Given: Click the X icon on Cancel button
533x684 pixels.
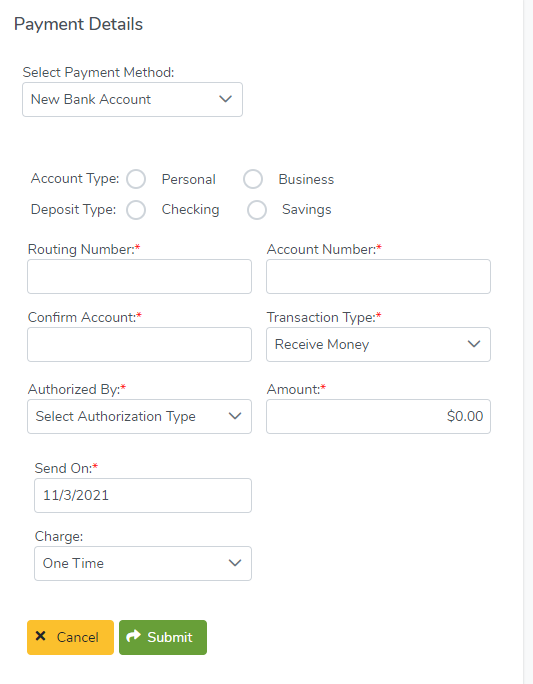Looking at the screenshot, I should (x=41, y=636).
